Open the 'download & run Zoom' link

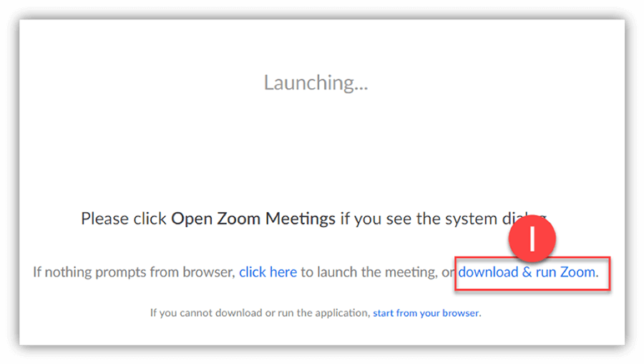point(528,272)
